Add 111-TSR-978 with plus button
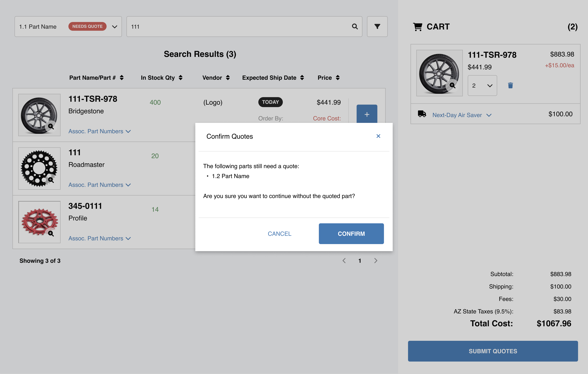 (x=367, y=114)
